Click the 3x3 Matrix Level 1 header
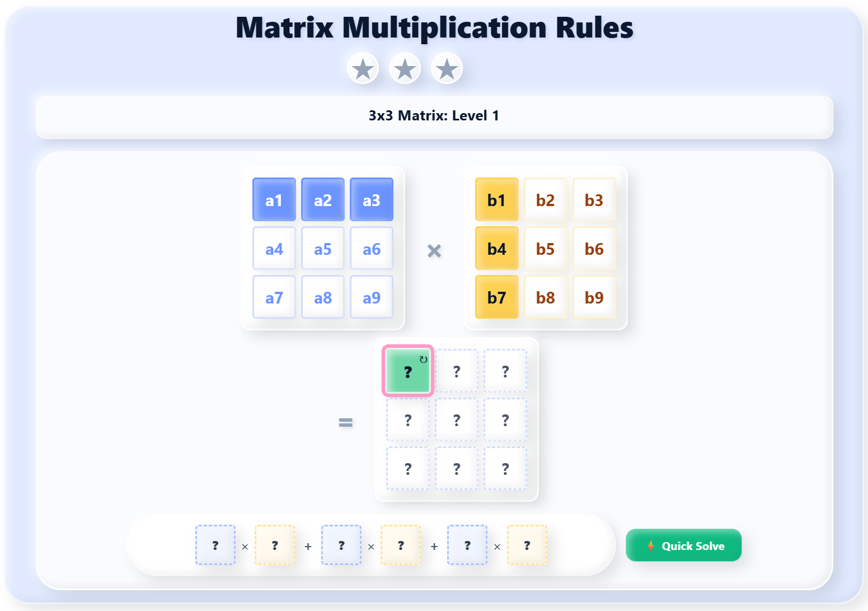The image size is (868, 611). click(x=434, y=116)
